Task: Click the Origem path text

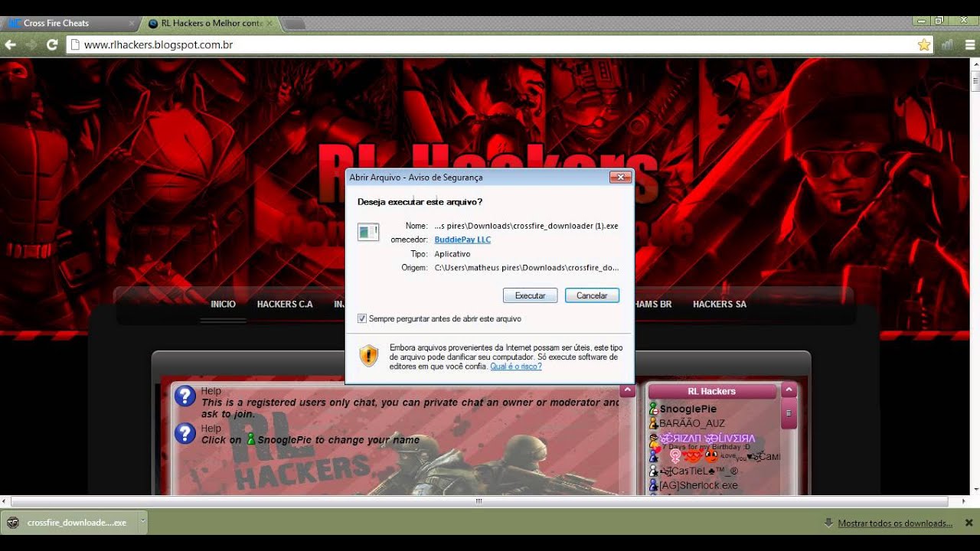Action: point(526,268)
